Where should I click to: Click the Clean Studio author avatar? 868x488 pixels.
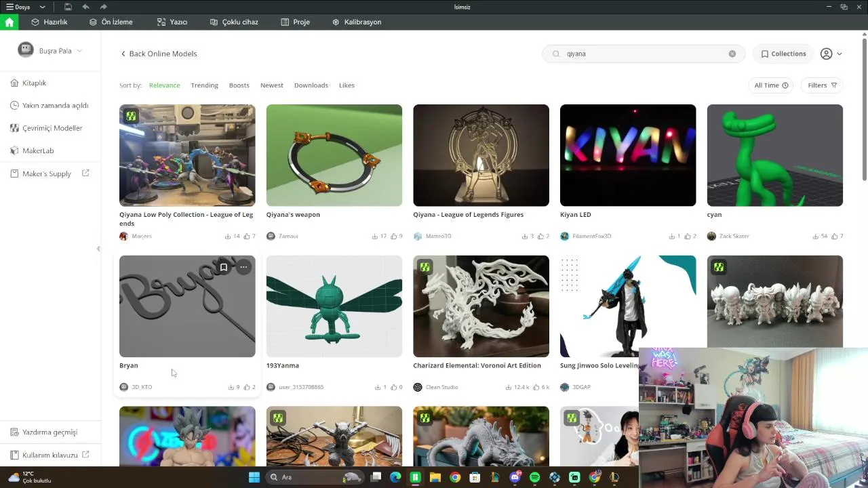coord(418,387)
